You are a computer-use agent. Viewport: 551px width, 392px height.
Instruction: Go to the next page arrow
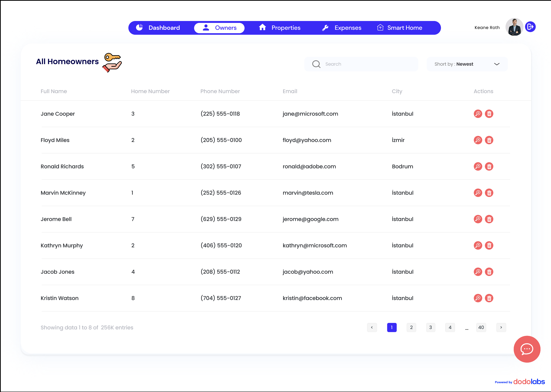(x=501, y=327)
